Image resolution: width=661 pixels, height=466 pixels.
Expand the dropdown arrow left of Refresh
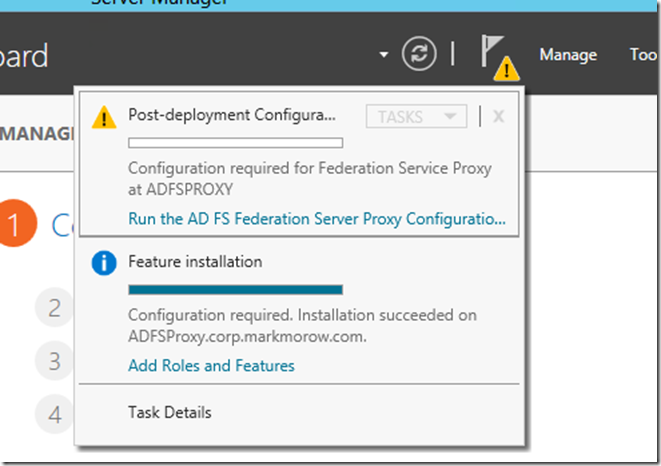[384, 55]
